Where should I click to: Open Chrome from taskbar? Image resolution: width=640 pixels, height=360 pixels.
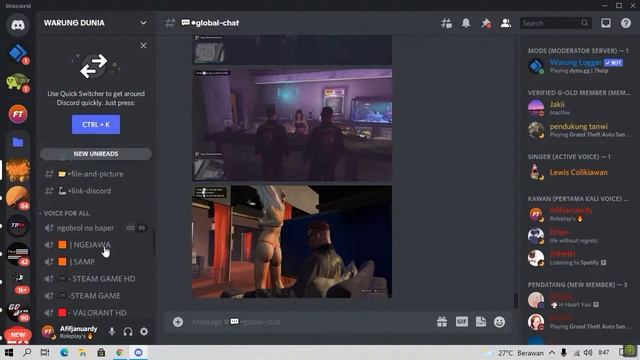[x=120, y=353]
